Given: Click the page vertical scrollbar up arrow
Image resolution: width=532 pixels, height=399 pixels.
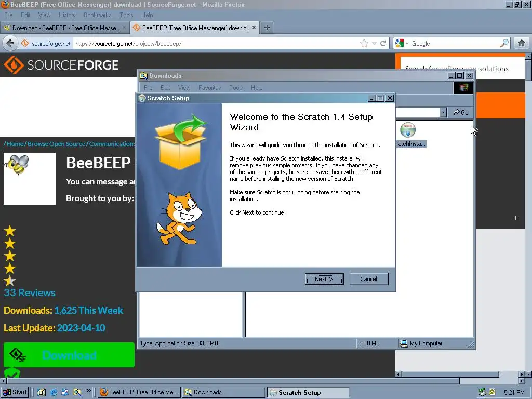Looking at the screenshot, I should [528, 56].
